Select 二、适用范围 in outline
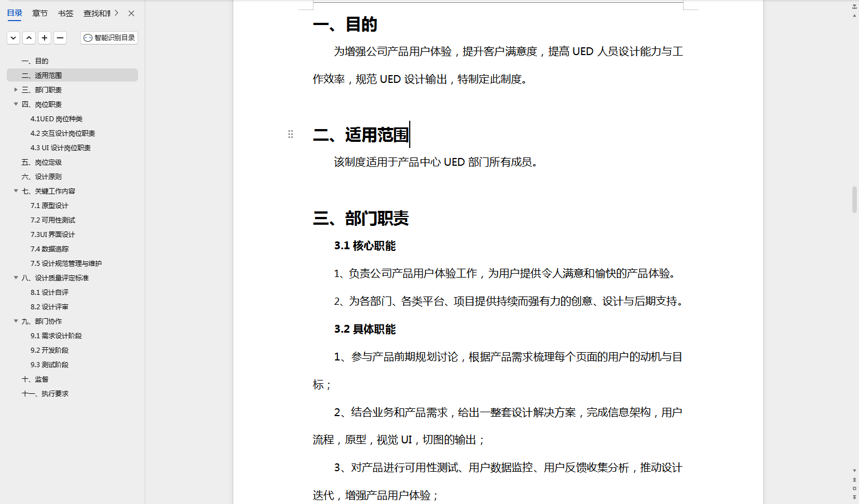Image resolution: width=859 pixels, height=504 pixels. click(72, 75)
